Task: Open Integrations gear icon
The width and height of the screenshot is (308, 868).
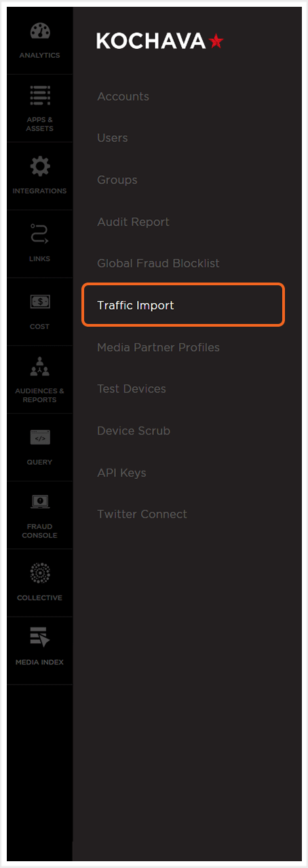Action: (39, 166)
